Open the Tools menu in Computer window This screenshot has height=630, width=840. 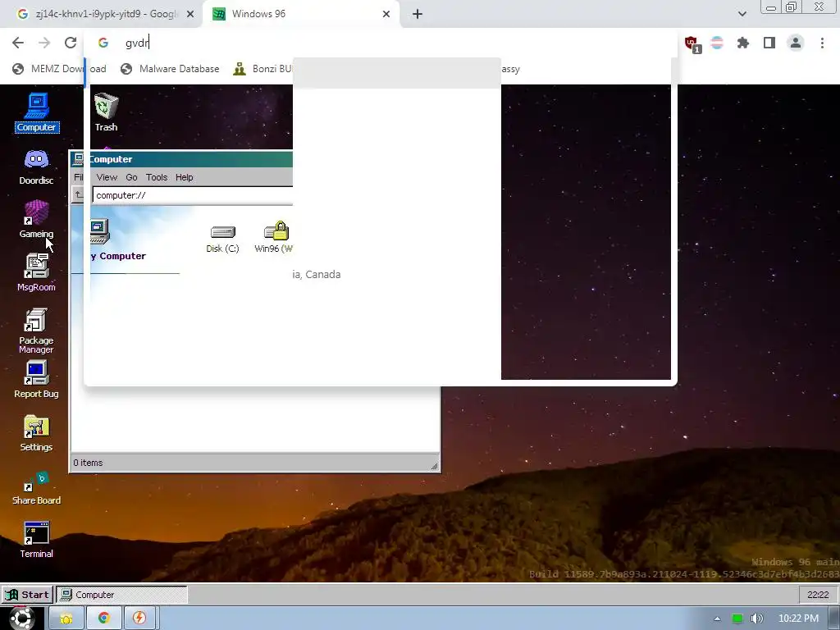[x=157, y=177]
